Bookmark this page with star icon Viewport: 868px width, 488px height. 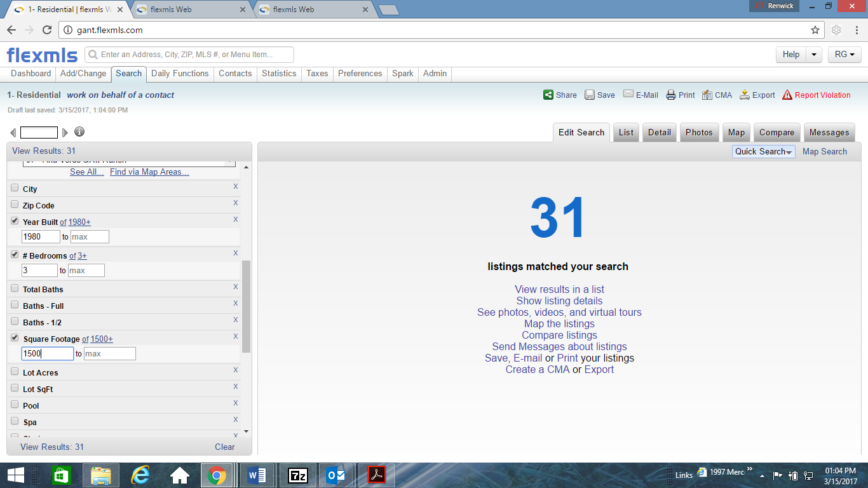815,30
